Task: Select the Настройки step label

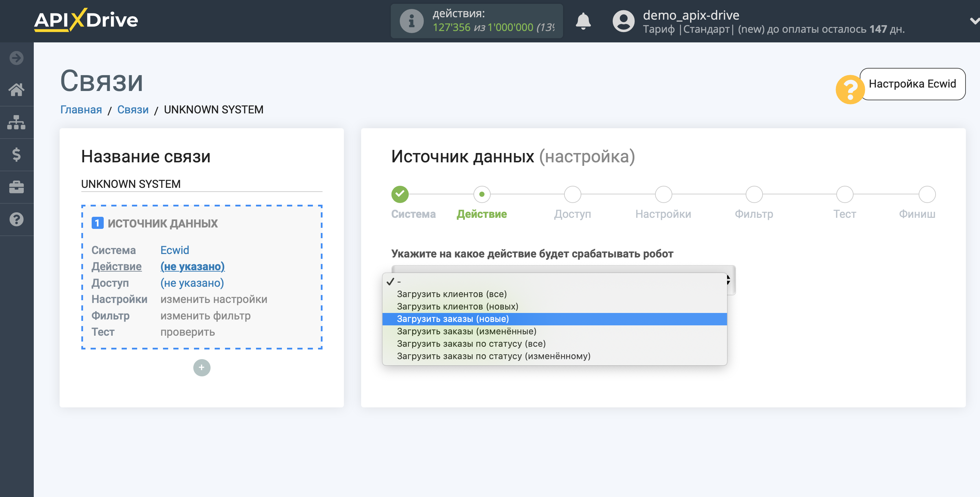Action: 663,214
